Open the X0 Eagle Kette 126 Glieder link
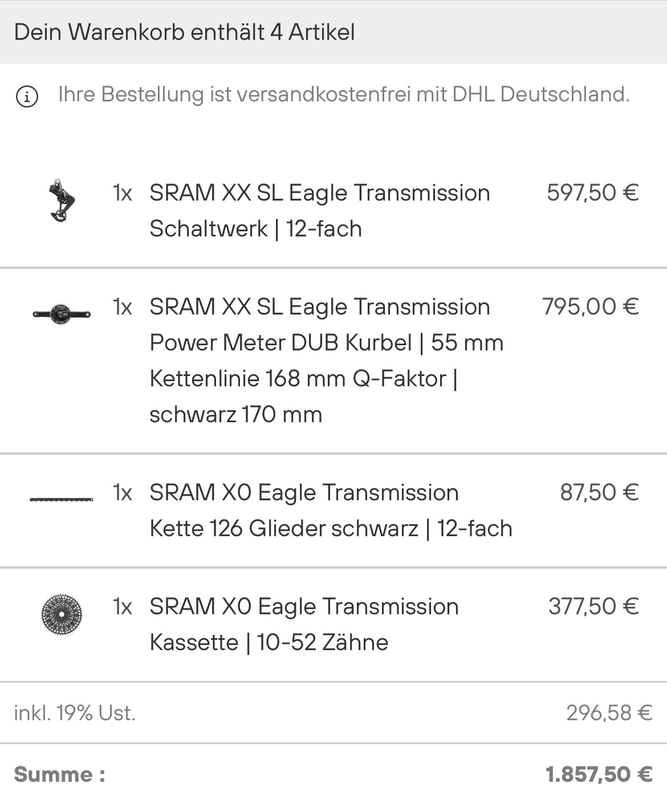 (331, 511)
